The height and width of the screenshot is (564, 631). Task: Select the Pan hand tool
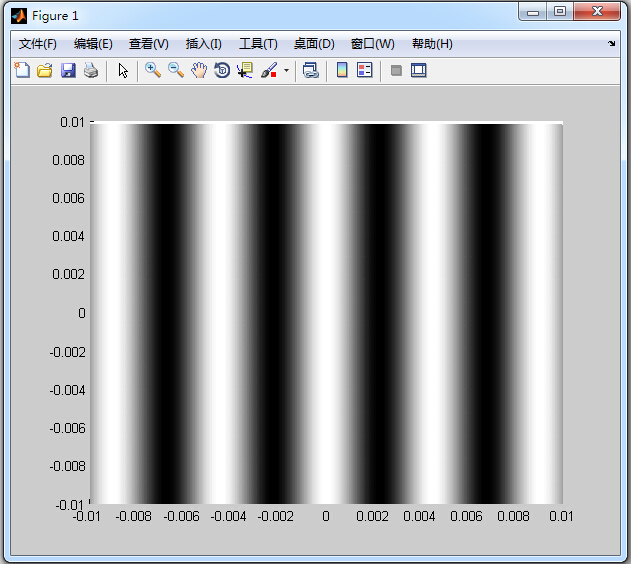tap(199, 70)
